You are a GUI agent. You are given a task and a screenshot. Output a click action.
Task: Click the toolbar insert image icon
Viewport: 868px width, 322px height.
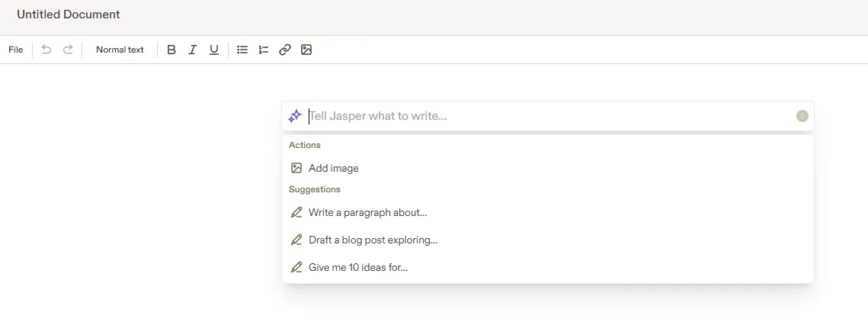(x=306, y=50)
